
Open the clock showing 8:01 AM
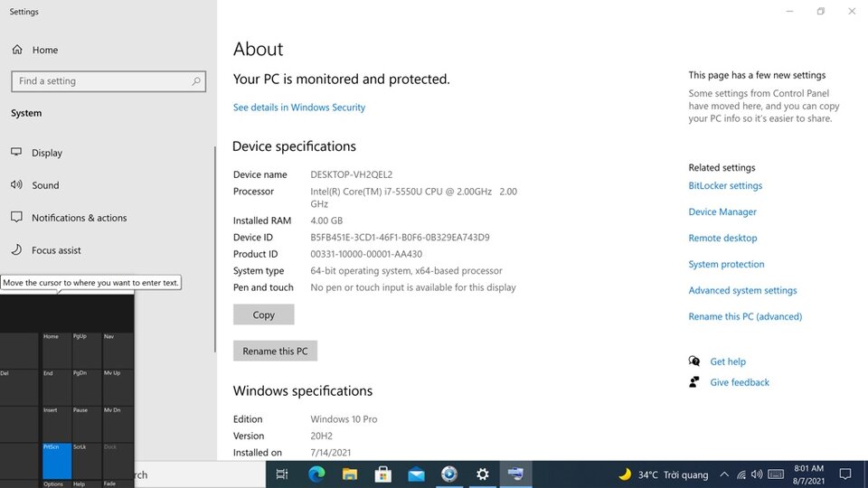pyautogui.click(x=808, y=474)
